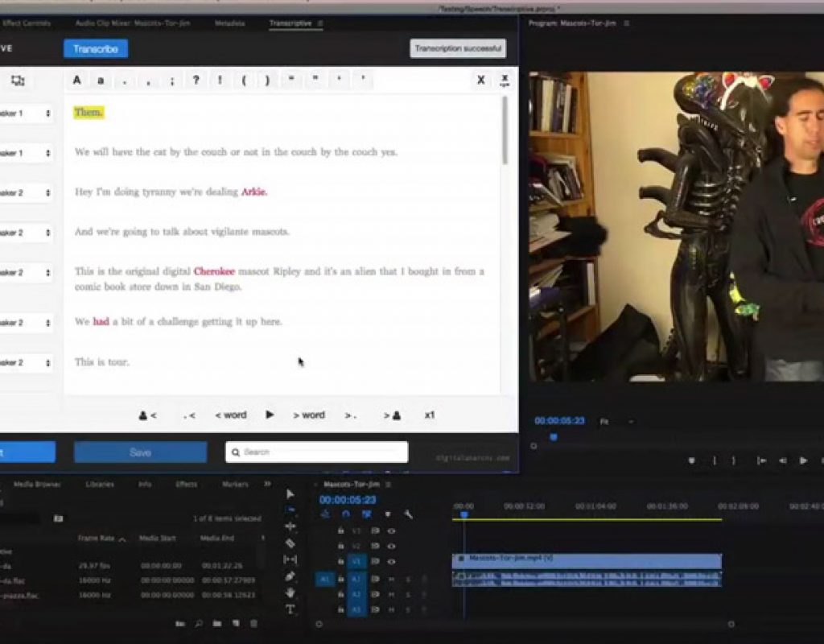Open speaker dropdown beside 'We will have the cat'
The height and width of the screenshot is (644, 824).
(25, 153)
